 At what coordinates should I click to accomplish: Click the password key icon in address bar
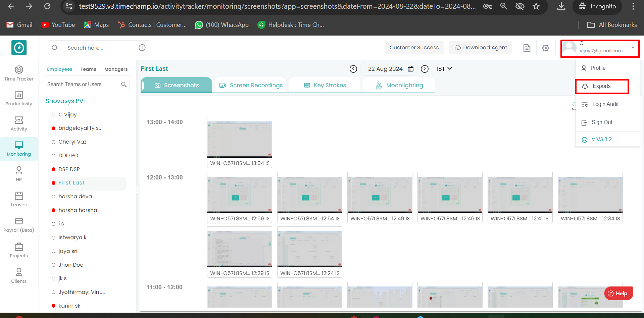pos(488,6)
